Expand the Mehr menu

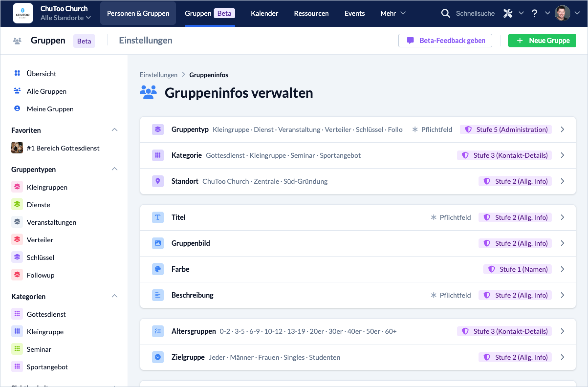[392, 13]
